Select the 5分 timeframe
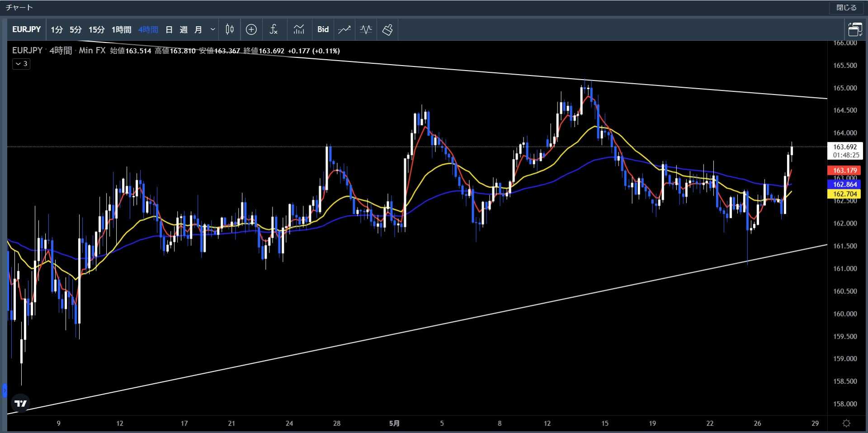 (75, 30)
